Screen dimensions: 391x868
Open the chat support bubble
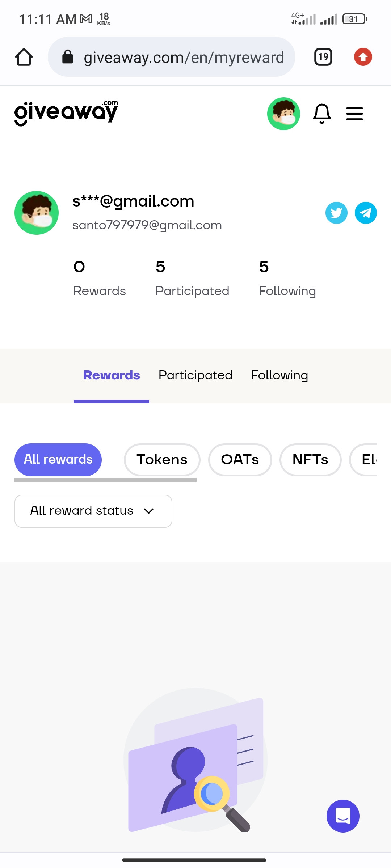click(342, 816)
